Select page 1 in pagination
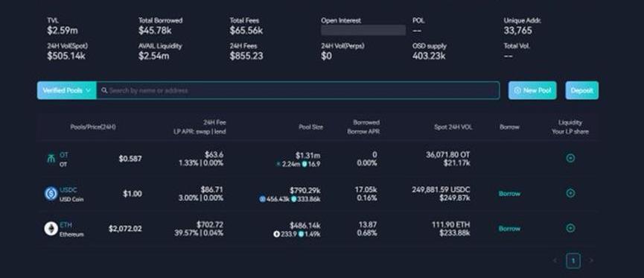The width and height of the screenshot is (644, 278). click(x=573, y=261)
